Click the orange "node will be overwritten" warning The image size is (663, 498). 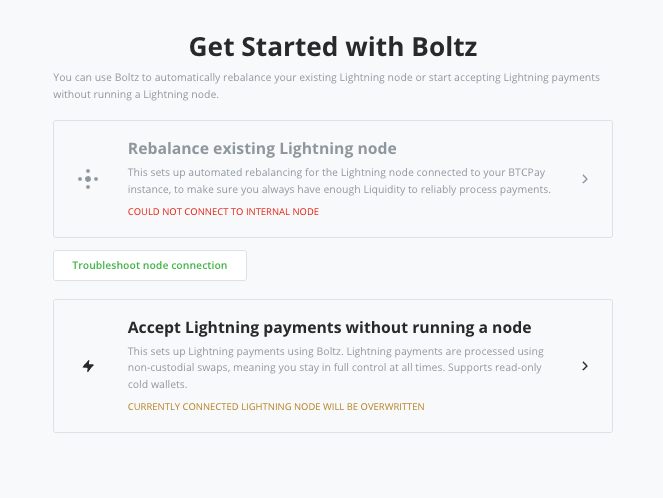tap(276, 407)
